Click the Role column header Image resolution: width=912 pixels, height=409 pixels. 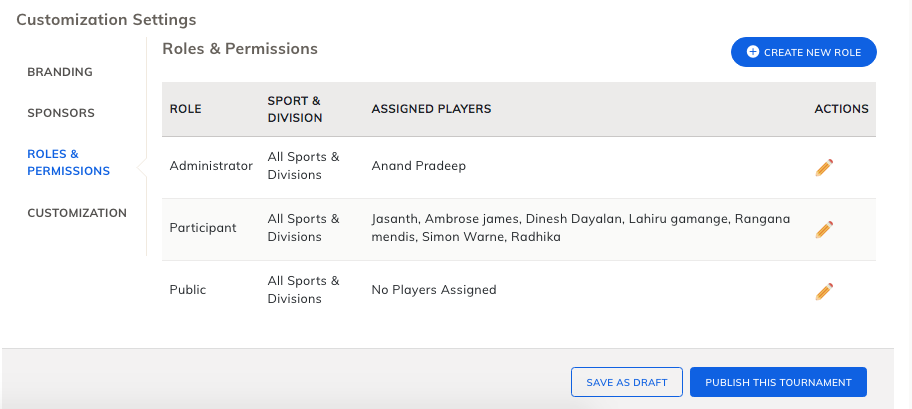coord(185,109)
